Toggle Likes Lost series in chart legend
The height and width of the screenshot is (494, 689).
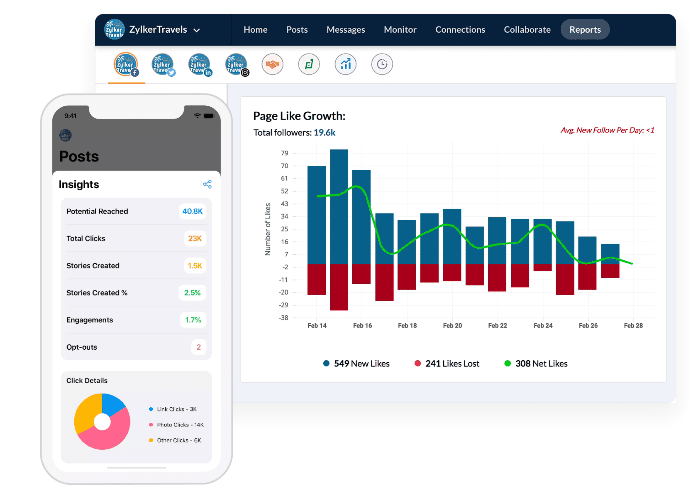[447, 363]
